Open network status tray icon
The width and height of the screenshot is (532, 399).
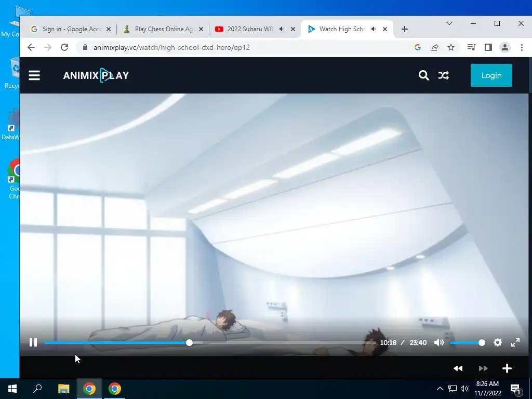click(453, 389)
